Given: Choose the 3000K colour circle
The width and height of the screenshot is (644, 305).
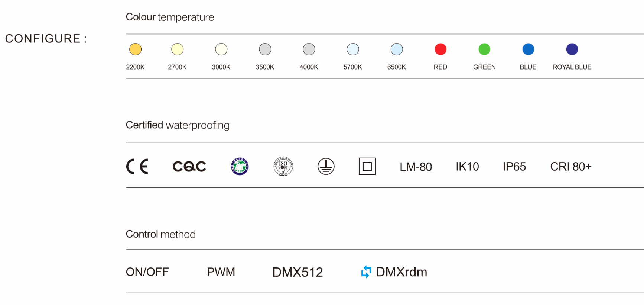Looking at the screenshot, I should point(221,49).
